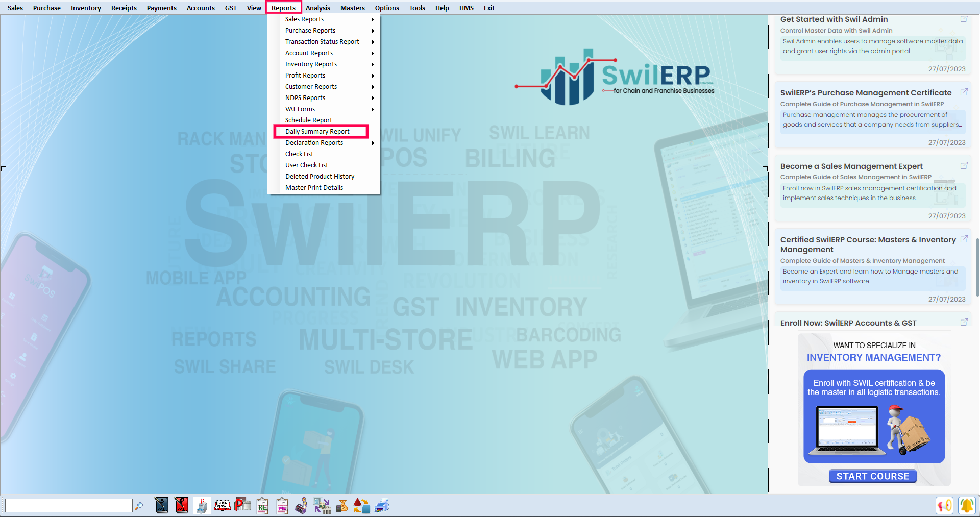Screen dimensions: 980x517
Task: Expand Account Reports submenu
Action: pyautogui.click(x=324, y=53)
